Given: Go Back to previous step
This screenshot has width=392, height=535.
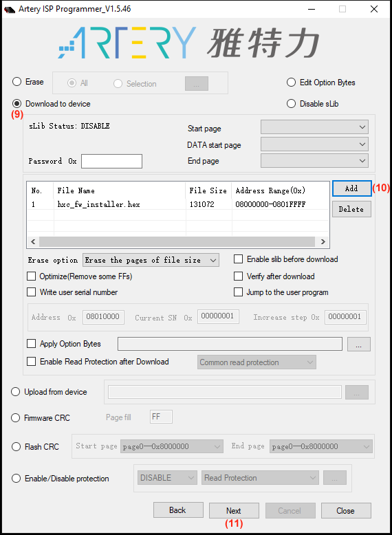Looking at the screenshot, I should pyautogui.click(x=178, y=510).
